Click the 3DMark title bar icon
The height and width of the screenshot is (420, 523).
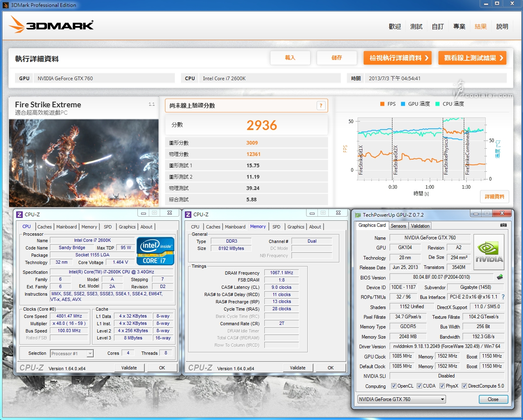coord(6,5)
